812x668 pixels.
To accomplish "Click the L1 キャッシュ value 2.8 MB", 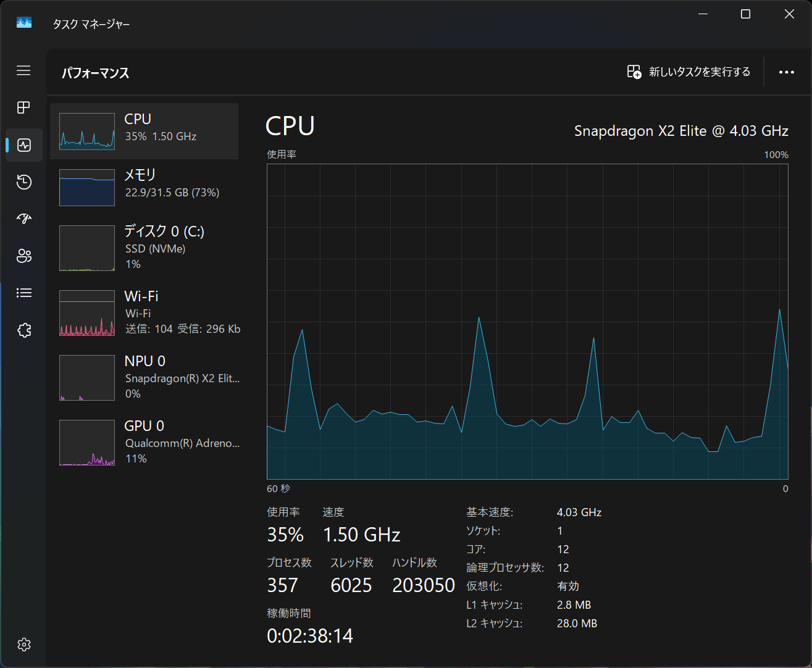I will coord(574,605).
